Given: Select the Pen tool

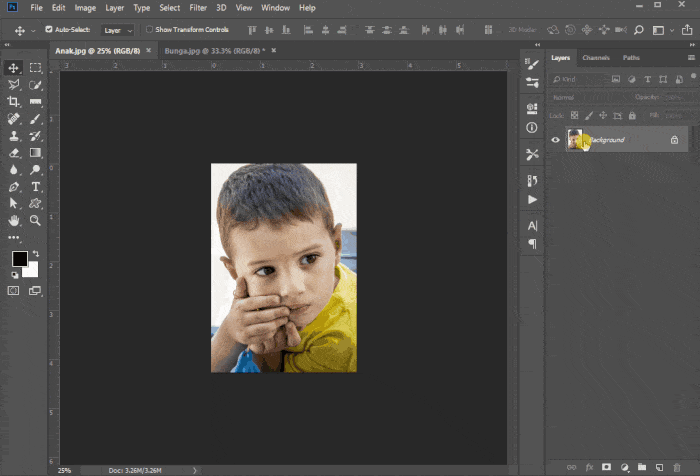Looking at the screenshot, I should [13, 187].
